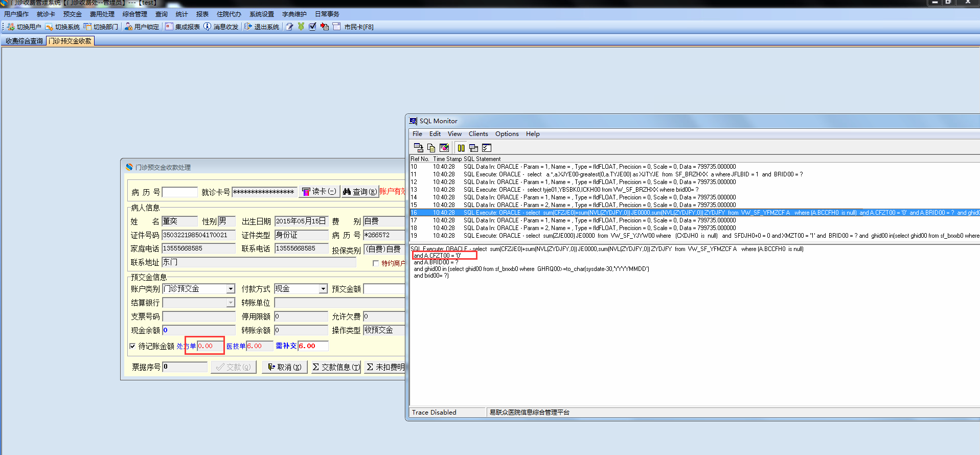
Task: Click the copy icon in SQL Monitor toolbar
Action: point(431,148)
